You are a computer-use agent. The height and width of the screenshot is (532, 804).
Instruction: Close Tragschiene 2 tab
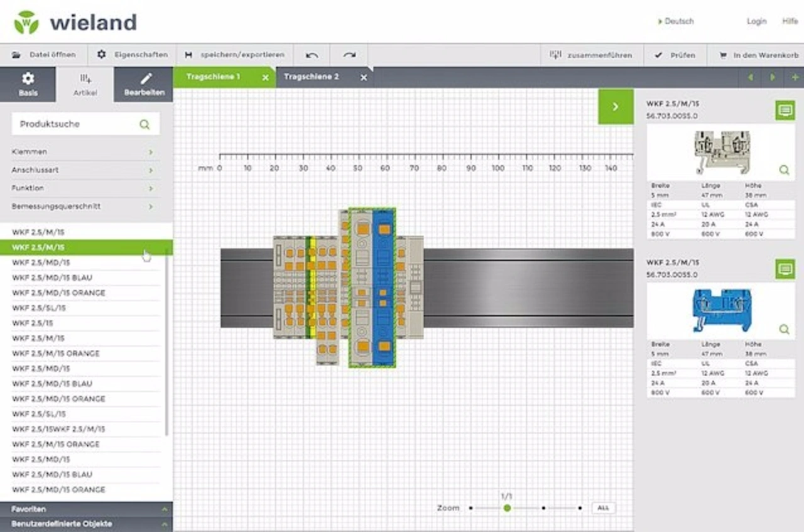[x=364, y=77]
